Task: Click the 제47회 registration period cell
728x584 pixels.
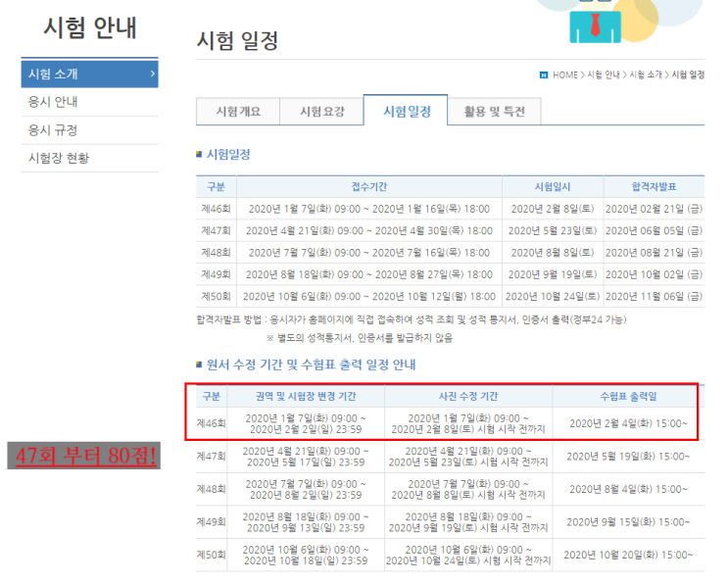Action: click(x=369, y=230)
